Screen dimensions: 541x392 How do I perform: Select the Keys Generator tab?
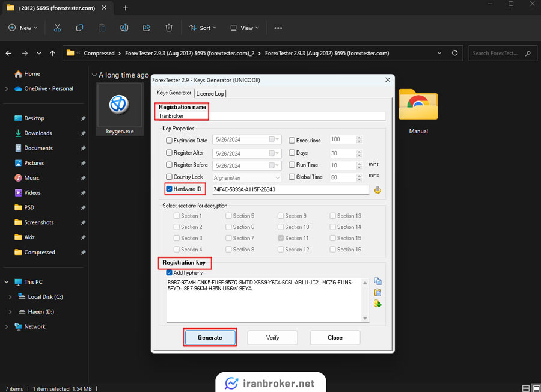[x=174, y=93]
